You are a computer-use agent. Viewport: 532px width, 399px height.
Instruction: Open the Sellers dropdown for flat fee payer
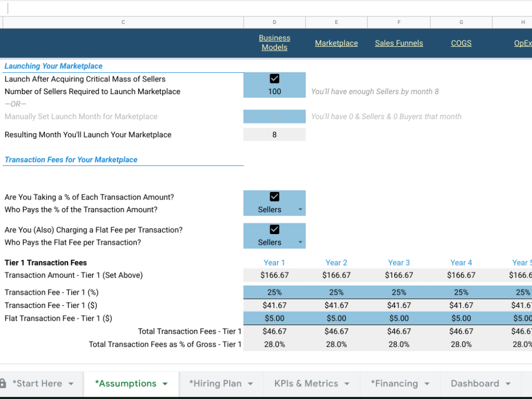(301, 242)
